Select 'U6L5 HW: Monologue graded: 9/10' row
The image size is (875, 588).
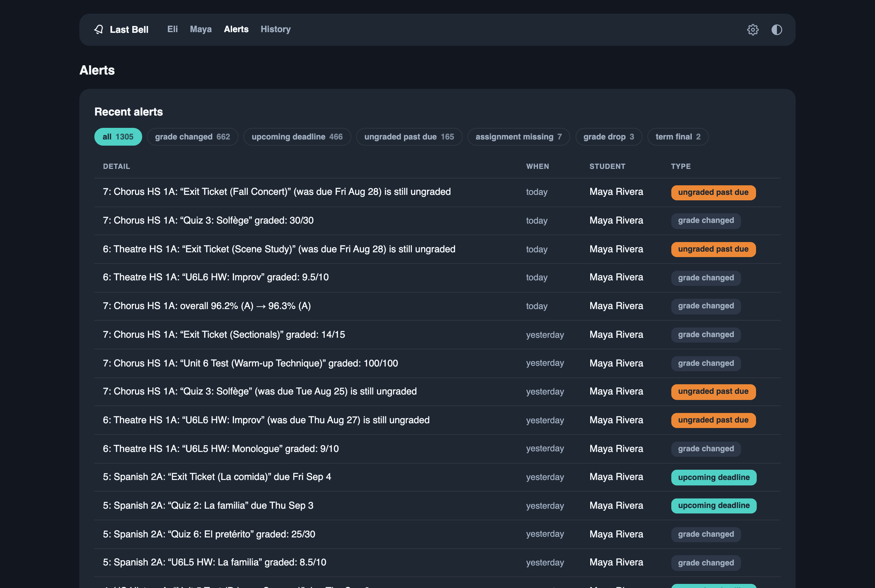click(x=437, y=449)
